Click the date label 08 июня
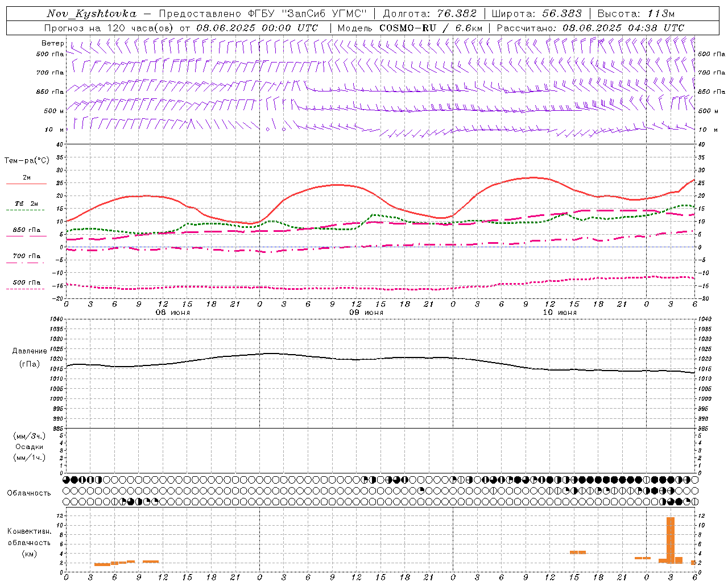The image size is (728, 582). 173,313
